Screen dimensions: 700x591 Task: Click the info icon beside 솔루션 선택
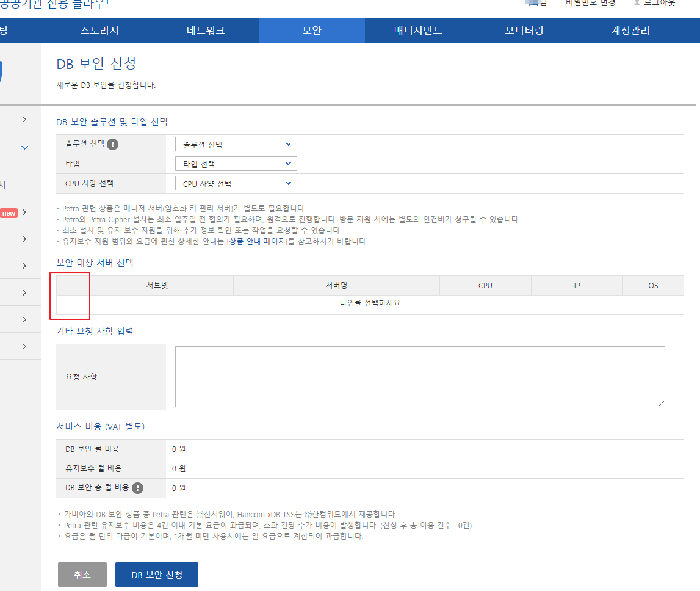[112, 144]
